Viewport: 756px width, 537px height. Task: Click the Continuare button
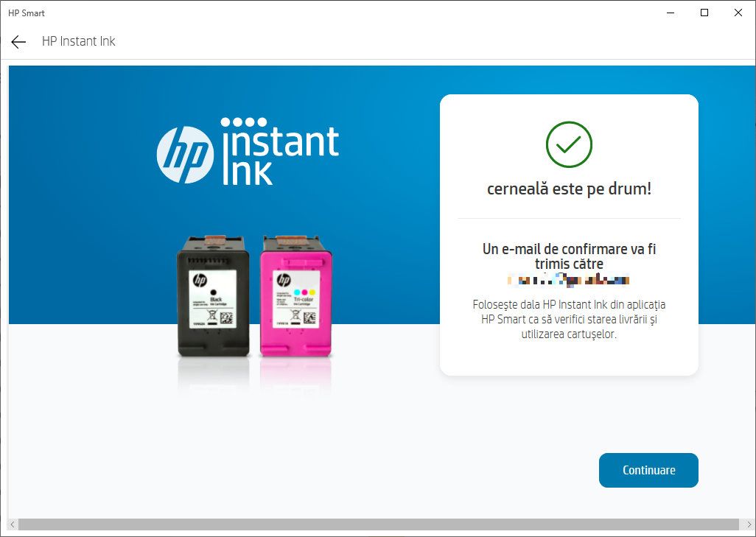click(648, 470)
